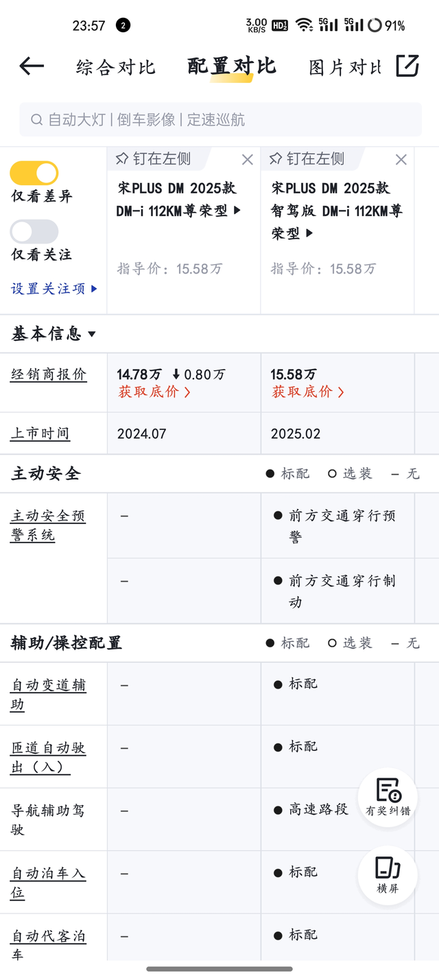The image size is (439, 980).
Task: Tap the search magnifier in the search bar
Action: point(37,119)
